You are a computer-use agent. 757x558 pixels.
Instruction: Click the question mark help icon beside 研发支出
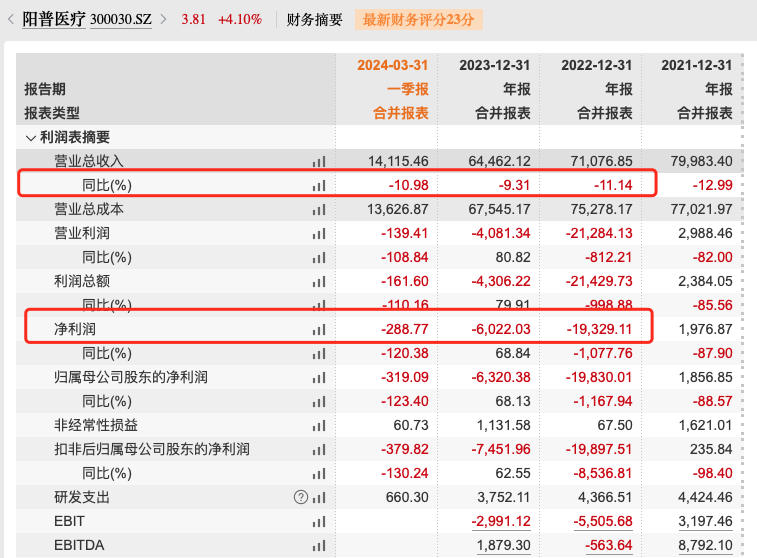299,497
